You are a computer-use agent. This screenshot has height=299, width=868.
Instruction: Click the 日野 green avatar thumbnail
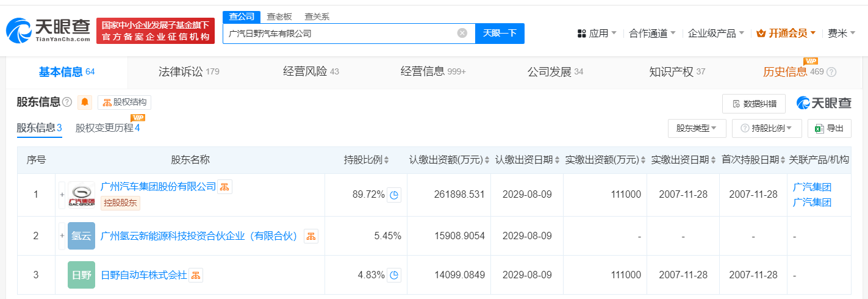click(x=81, y=275)
